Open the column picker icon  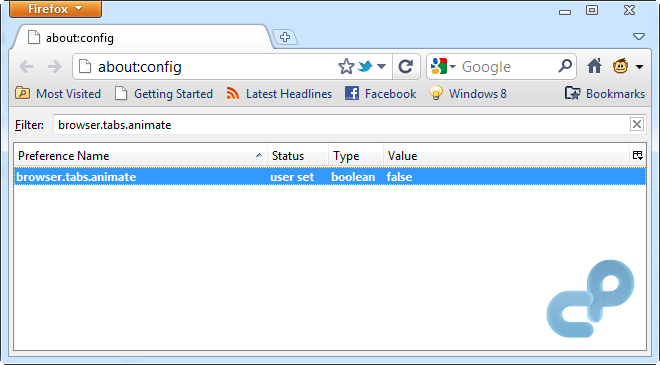click(638, 156)
